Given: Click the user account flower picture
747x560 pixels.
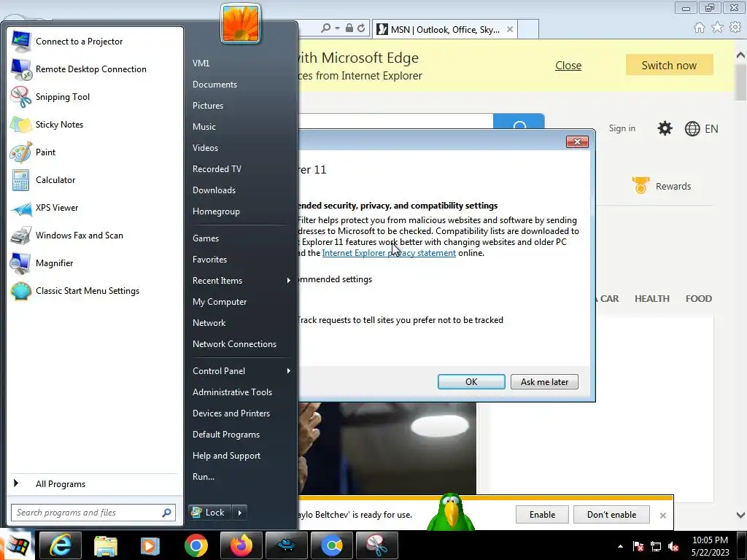Looking at the screenshot, I should click(241, 23).
